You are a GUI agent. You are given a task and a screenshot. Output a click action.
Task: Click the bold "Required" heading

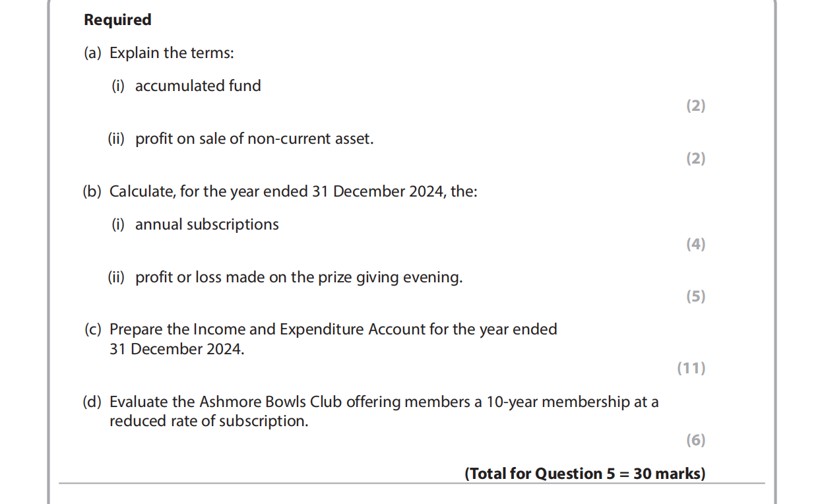tap(117, 20)
